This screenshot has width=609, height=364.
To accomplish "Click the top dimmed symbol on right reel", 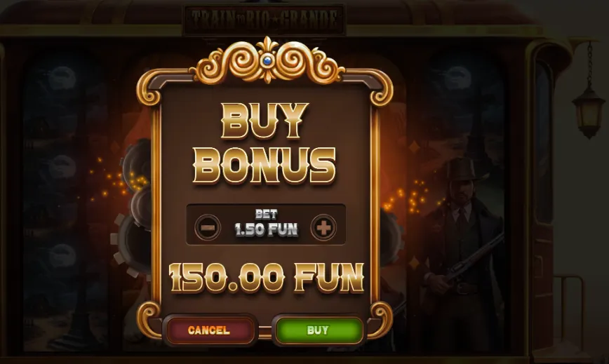I will pyautogui.click(x=457, y=78).
